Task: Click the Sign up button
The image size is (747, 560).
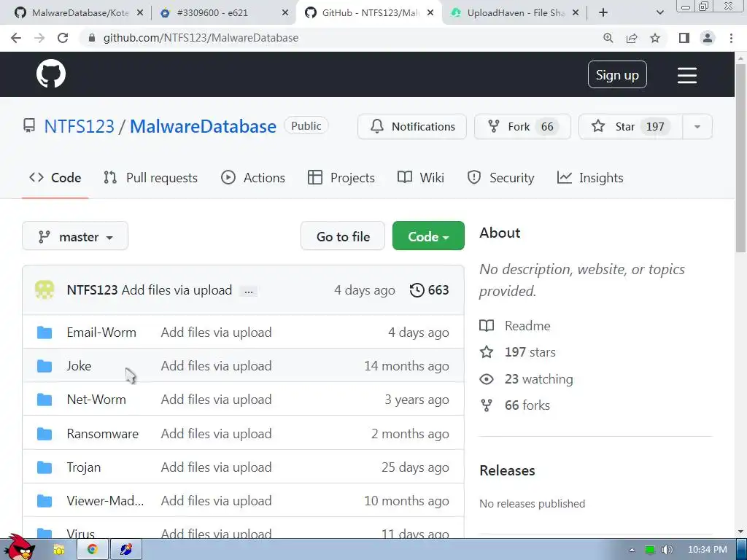Action: pos(617,75)
